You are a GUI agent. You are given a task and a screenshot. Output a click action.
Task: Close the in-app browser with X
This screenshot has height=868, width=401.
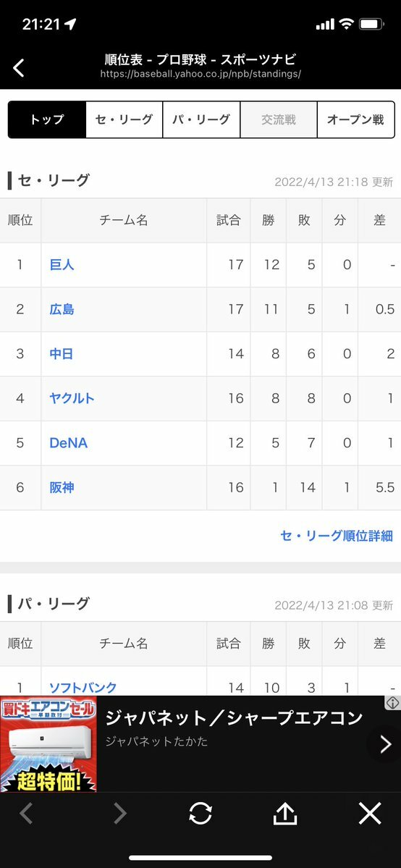370,814
